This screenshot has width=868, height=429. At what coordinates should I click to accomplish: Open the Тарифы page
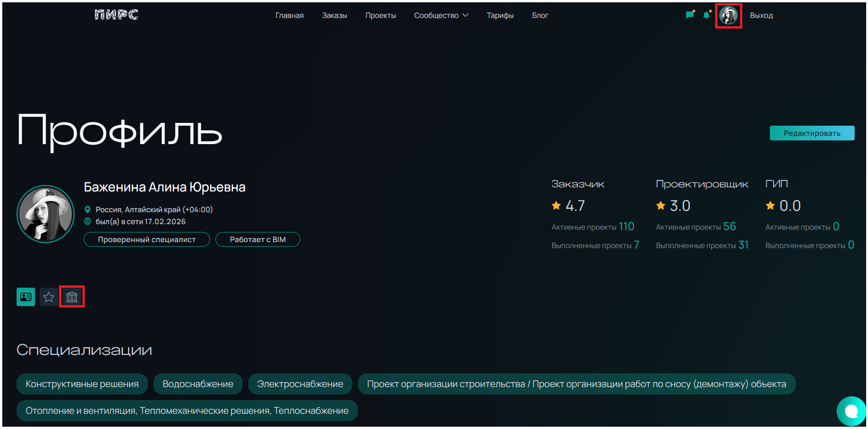coord(500,15)
